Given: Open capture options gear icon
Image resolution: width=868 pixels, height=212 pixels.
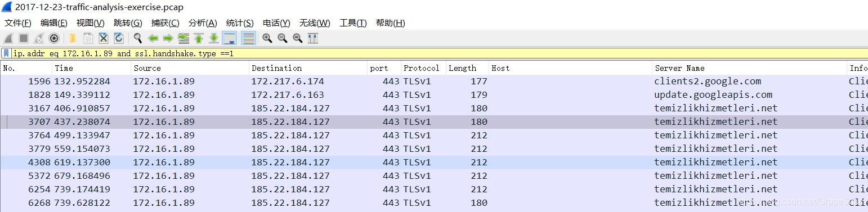Looking at the screenshot, I should [x=54, y=38].
